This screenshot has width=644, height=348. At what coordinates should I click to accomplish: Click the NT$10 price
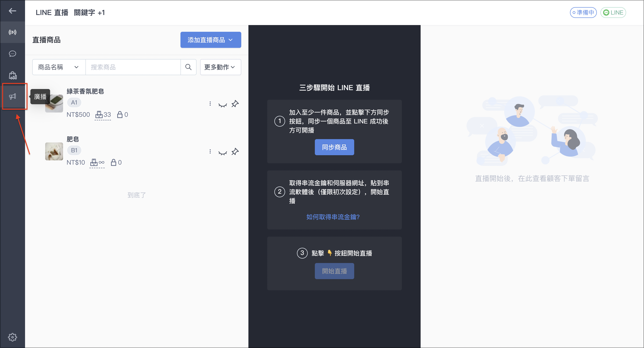76,163
